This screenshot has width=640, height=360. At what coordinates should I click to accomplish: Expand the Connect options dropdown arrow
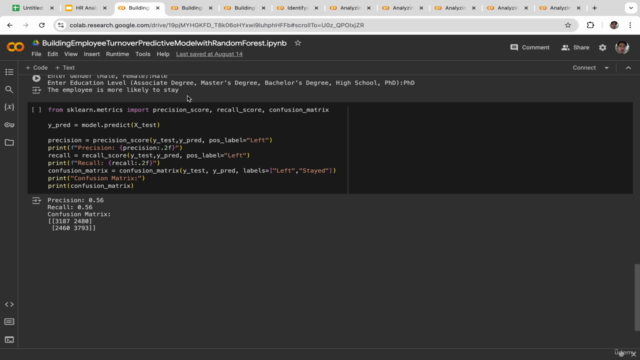(607, 68)
